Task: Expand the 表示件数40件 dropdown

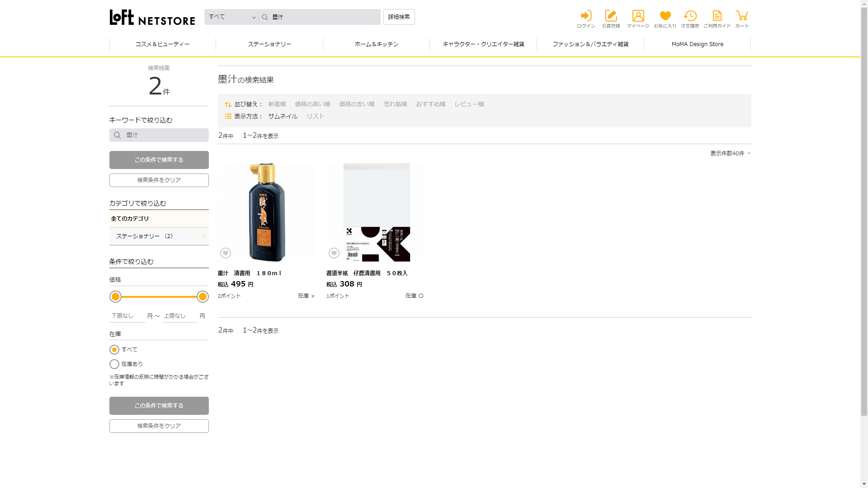Action: pos(730,154)
